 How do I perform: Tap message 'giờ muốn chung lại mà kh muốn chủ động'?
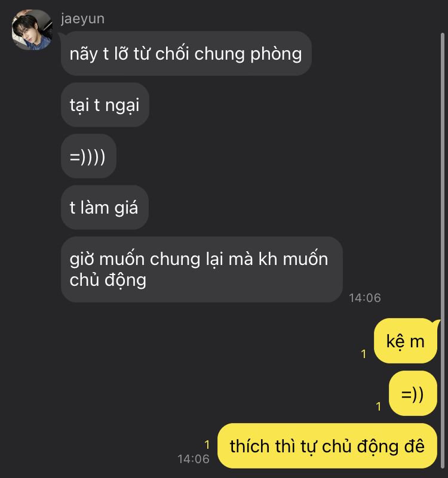tap(202, 270)
